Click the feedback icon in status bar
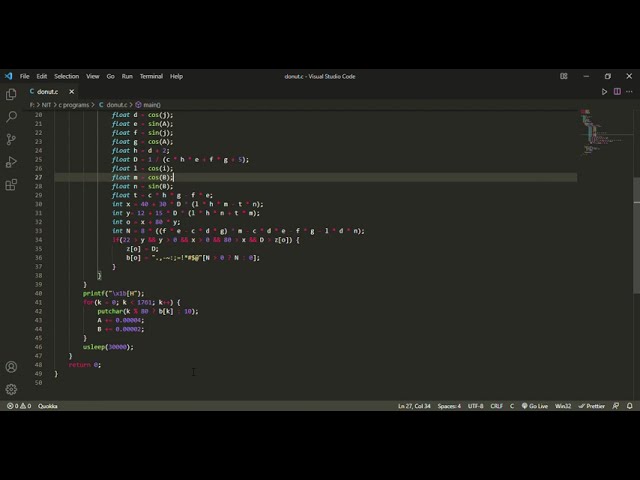This screenshot has width=640, height=480. 616,406
